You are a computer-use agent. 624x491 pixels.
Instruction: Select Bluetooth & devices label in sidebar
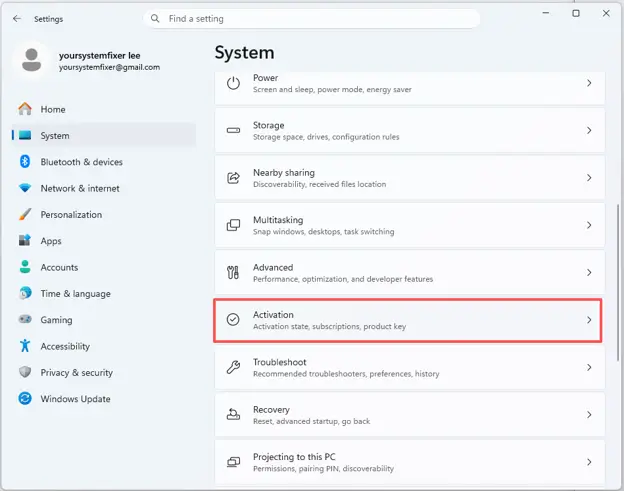pos(82,162)
